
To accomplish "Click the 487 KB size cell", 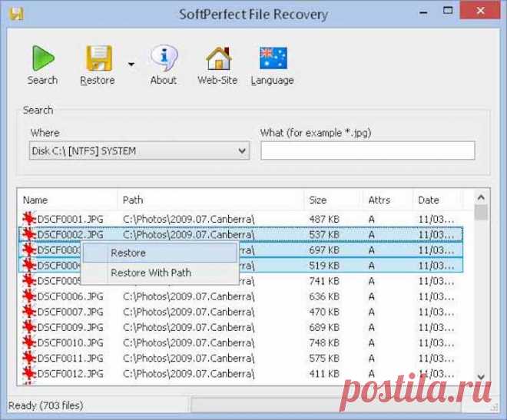I will tap(324, 220).
